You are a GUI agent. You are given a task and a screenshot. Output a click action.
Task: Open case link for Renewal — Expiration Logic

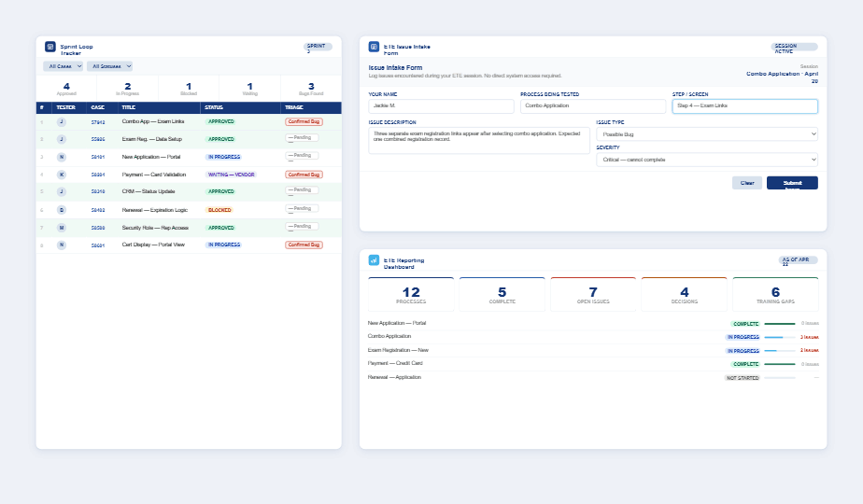click(98, 210)
